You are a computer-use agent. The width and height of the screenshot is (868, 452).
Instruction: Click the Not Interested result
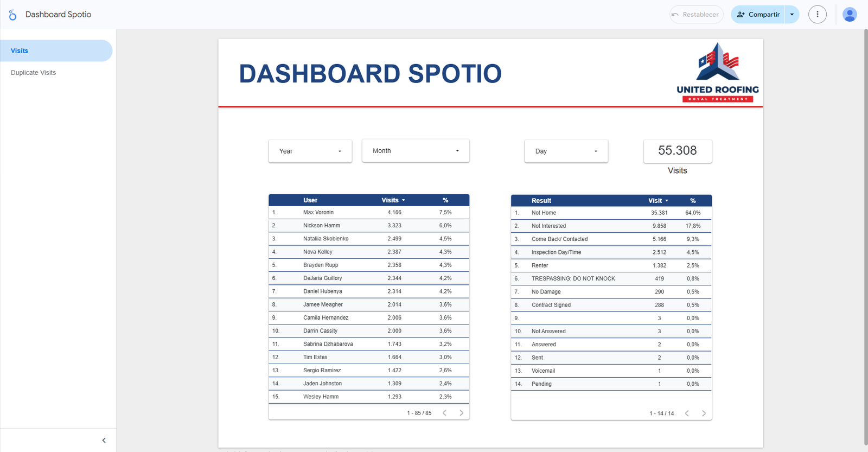549,226
